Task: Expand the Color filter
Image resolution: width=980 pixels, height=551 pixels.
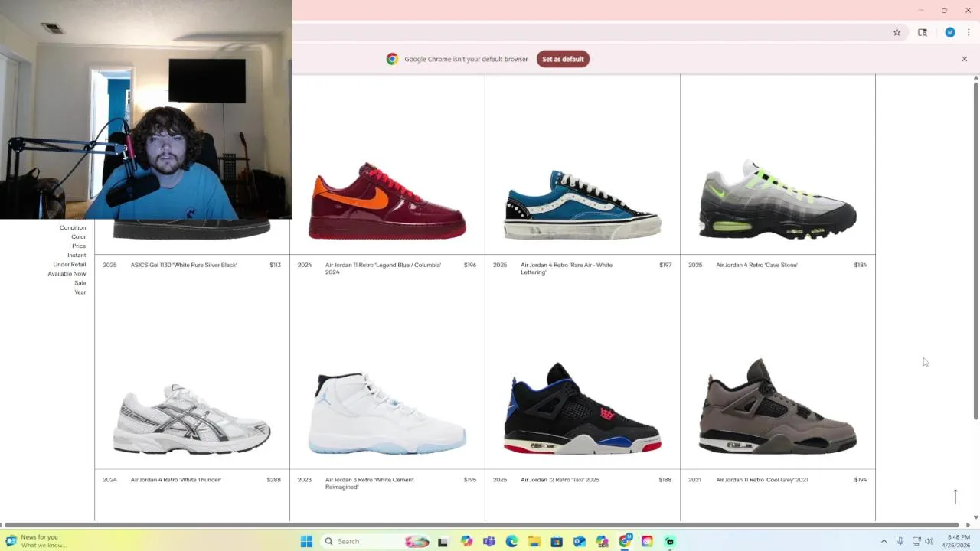Action: click(x=79, y=236)
